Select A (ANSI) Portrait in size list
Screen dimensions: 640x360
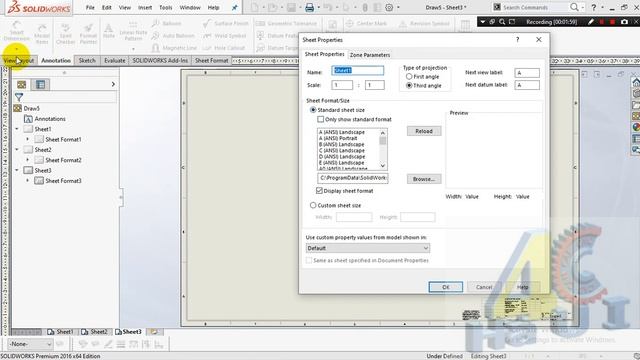[338, 138]
